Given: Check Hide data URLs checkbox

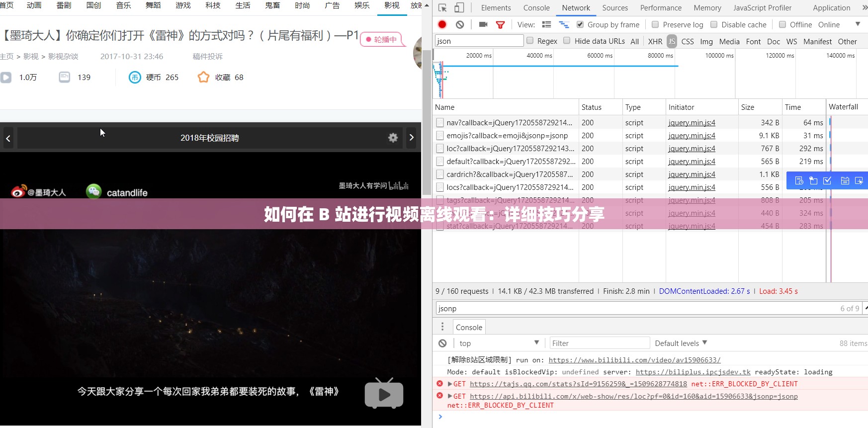Looking at the screenshot, I should (x=567, y=41).
